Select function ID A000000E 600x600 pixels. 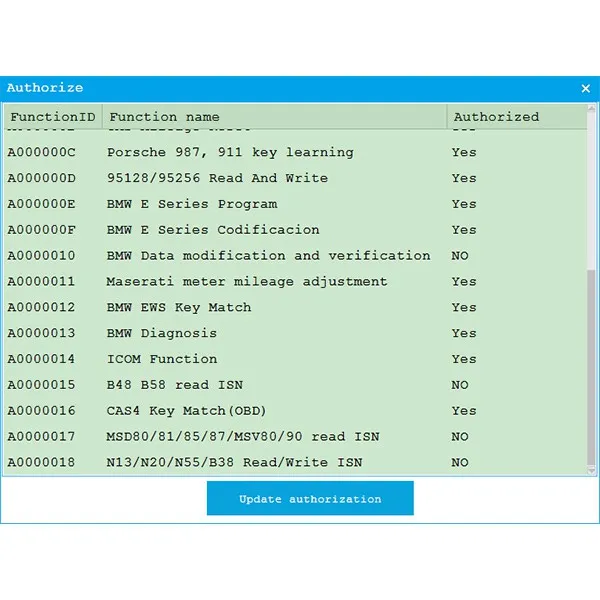click(x=41, y=204)
